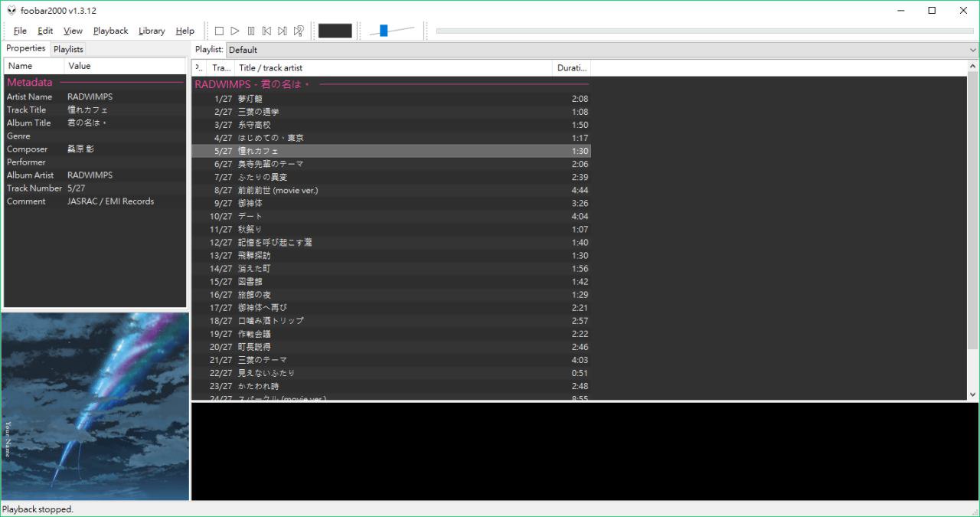
Task: Click the Album Title property row
Action: 95,123
